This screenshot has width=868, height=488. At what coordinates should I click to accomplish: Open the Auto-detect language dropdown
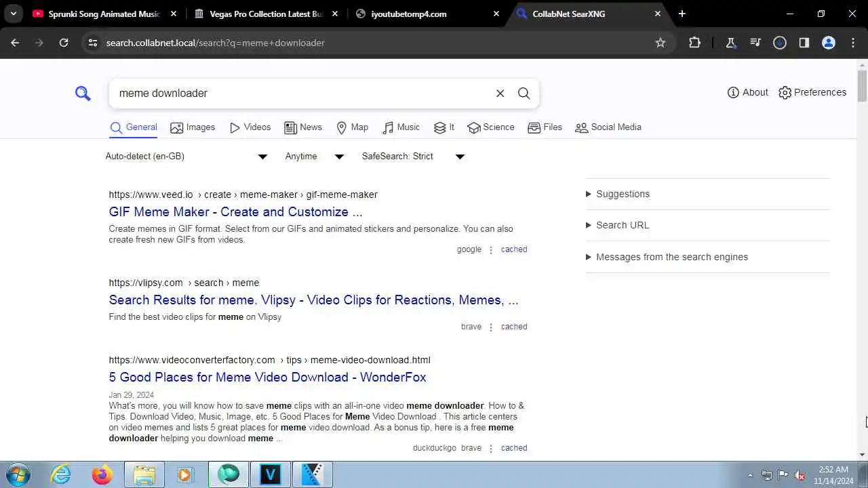coord(186,157)
